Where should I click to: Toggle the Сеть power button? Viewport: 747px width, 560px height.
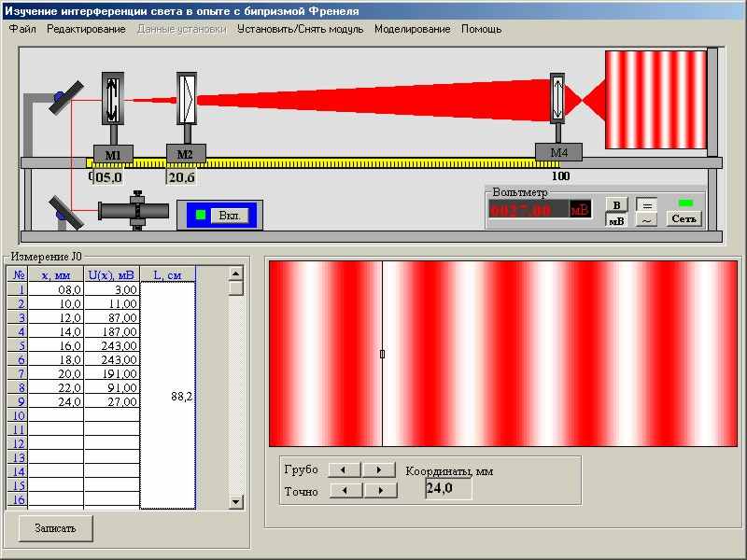click(x=684, y=218)
